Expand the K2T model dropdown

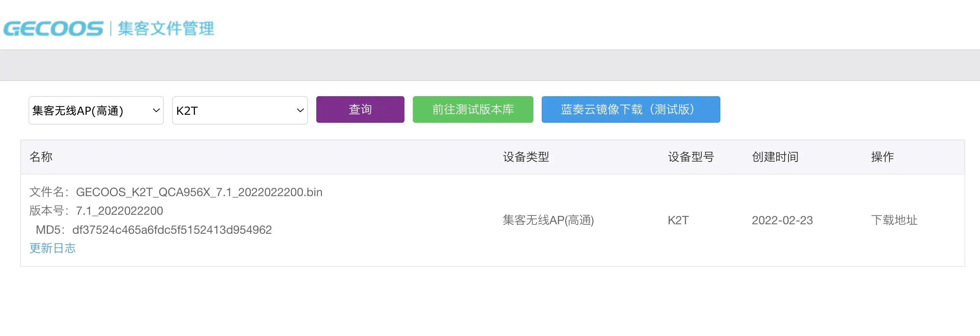point(239,111)
